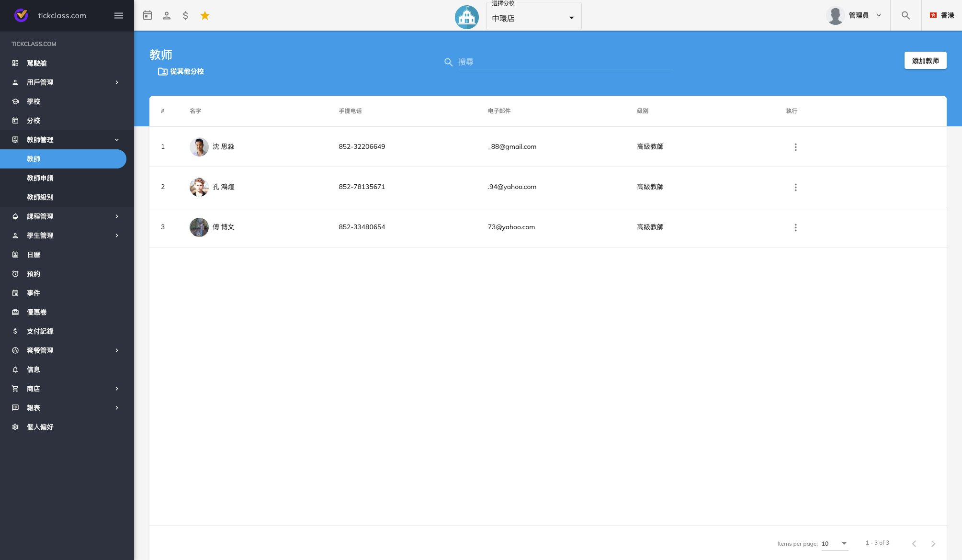This screenshot has width=962, height=560.
Task: Click the 名字 column header
Action: (195, 111)
